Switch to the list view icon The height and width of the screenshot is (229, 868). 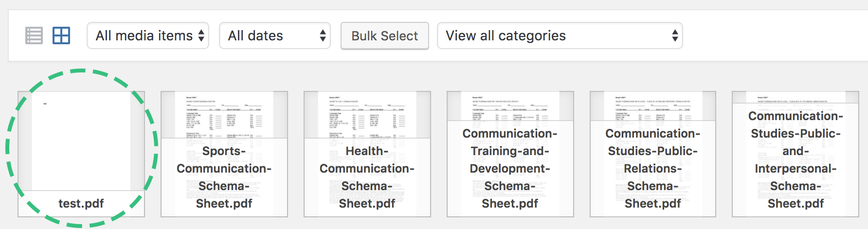coord(34,35)
